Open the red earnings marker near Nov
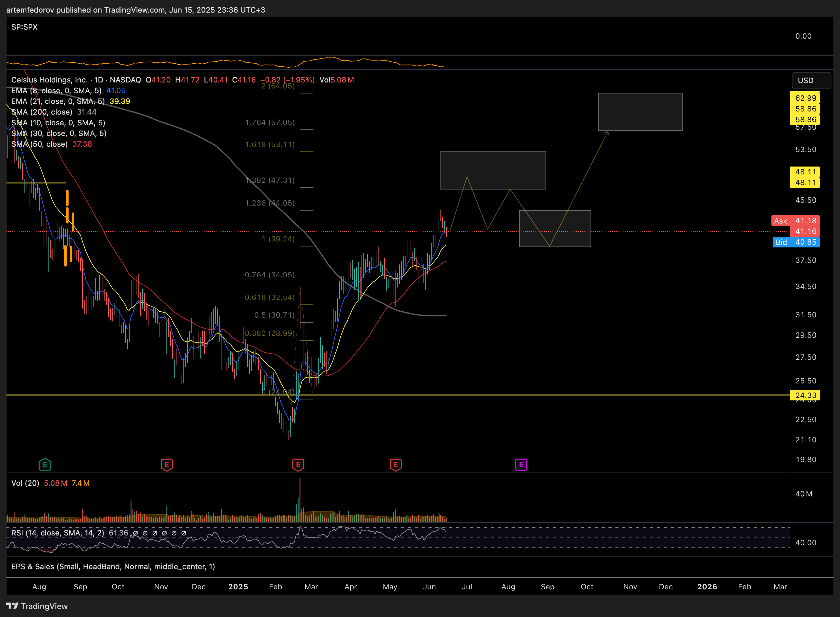840x617 pixels. (x=166, y=465)
